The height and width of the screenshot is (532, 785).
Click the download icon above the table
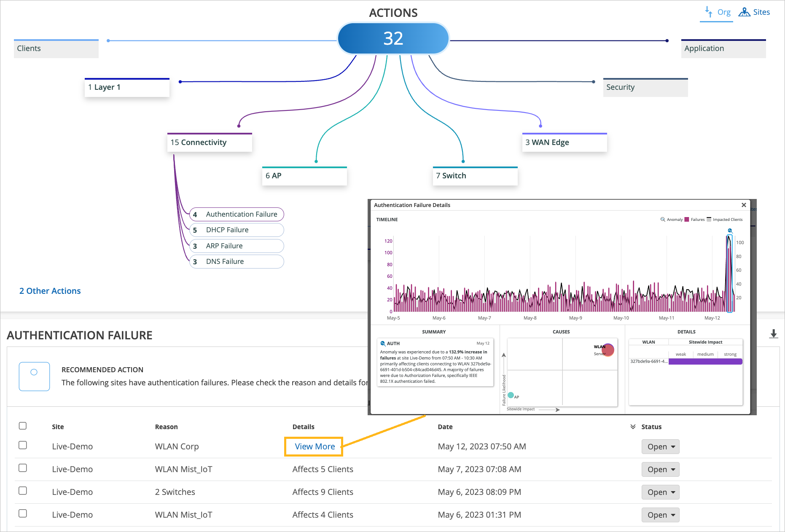(773, 334)
